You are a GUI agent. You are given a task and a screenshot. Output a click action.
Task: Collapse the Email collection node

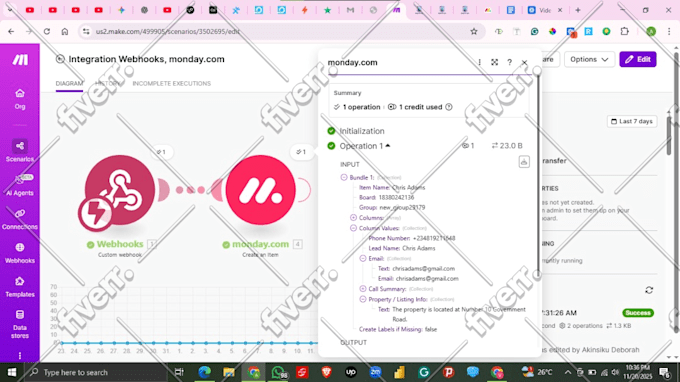click(x=363, y=258)
